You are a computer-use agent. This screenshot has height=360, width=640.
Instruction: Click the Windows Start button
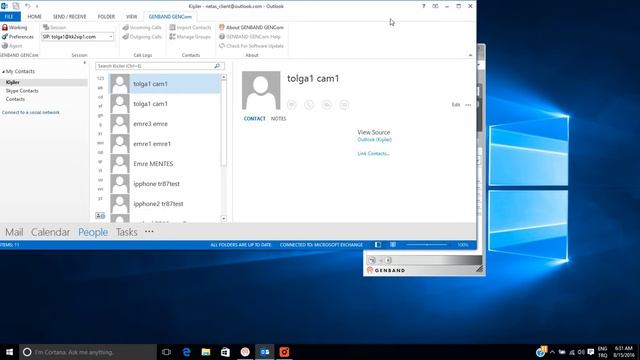coord(9,352)
